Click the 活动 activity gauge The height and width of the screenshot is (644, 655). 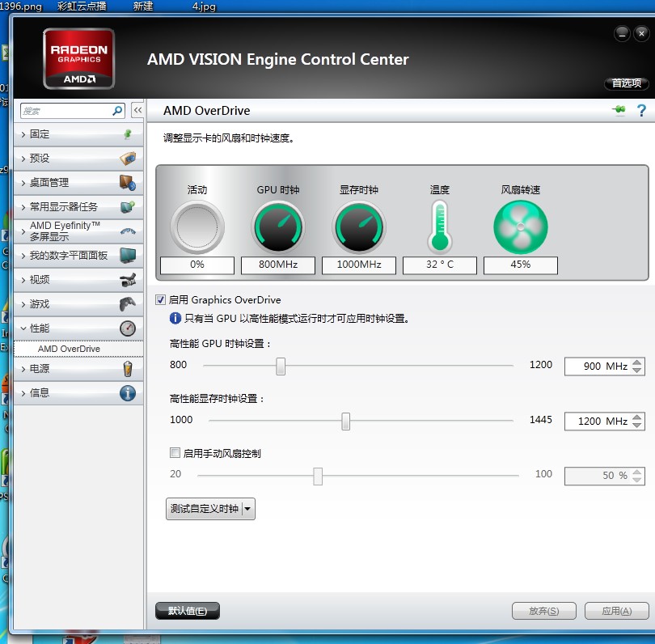click(x=197, y=227)
